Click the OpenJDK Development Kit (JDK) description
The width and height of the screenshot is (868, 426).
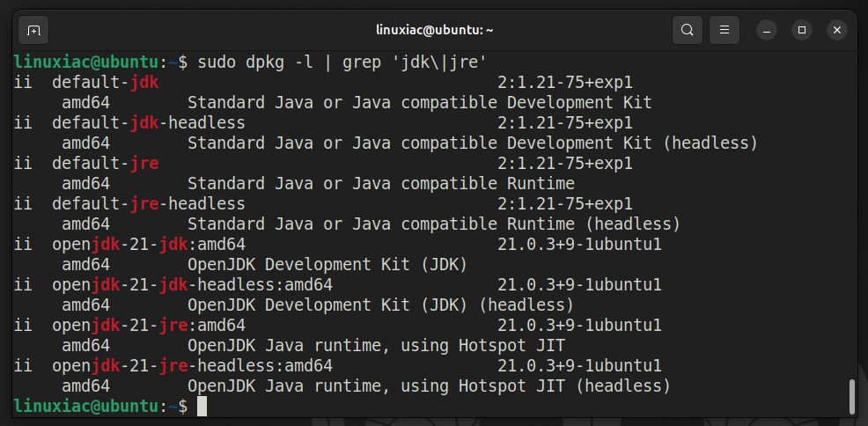pyautogui.click(x=327, y=264)
